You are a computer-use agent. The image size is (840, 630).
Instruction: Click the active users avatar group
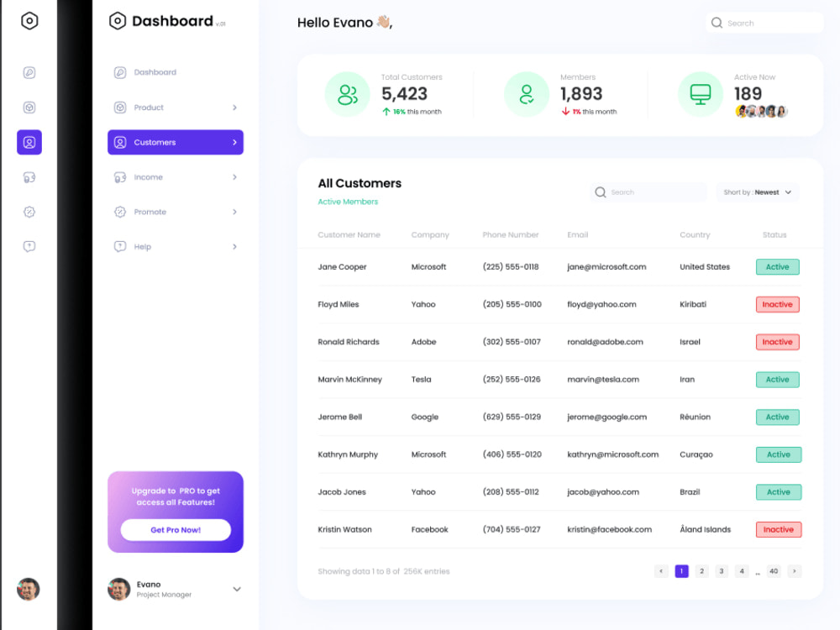[761, 112]
